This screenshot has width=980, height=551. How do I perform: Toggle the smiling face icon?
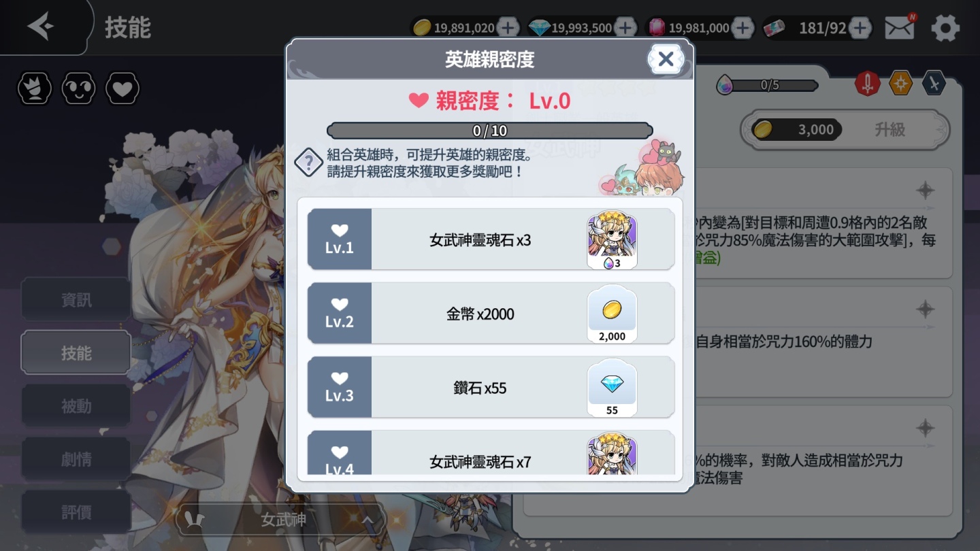click(x=79, y=88)
